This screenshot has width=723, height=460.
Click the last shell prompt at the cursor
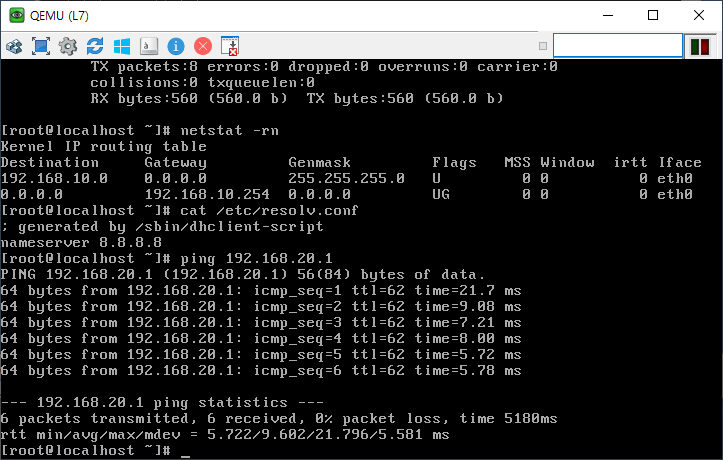point(95,450)
